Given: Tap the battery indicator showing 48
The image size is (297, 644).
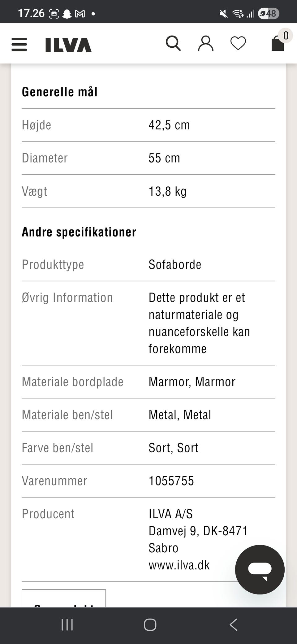Looking at the screenshot, I should click(269, 14).
